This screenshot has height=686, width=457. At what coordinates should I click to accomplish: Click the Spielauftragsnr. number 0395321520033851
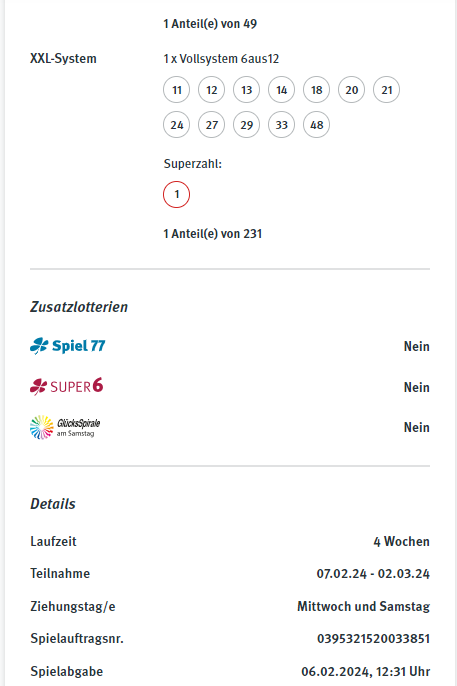[x=373, y=639]
